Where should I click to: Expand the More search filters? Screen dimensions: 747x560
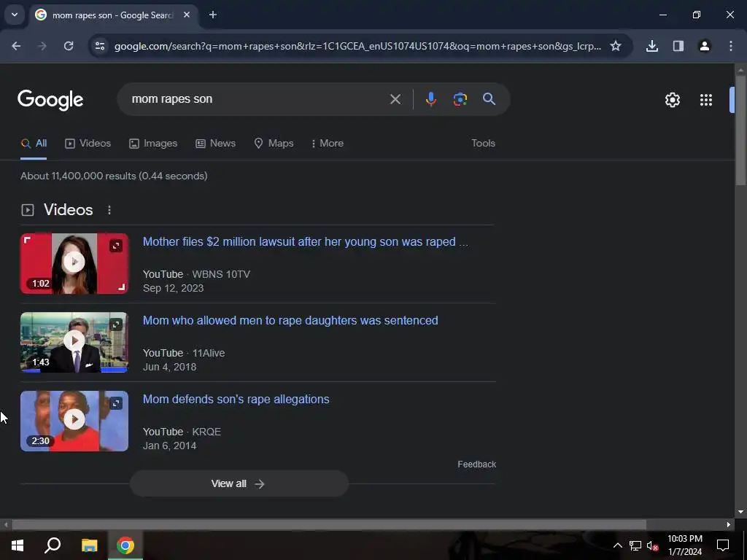(328, 144)
